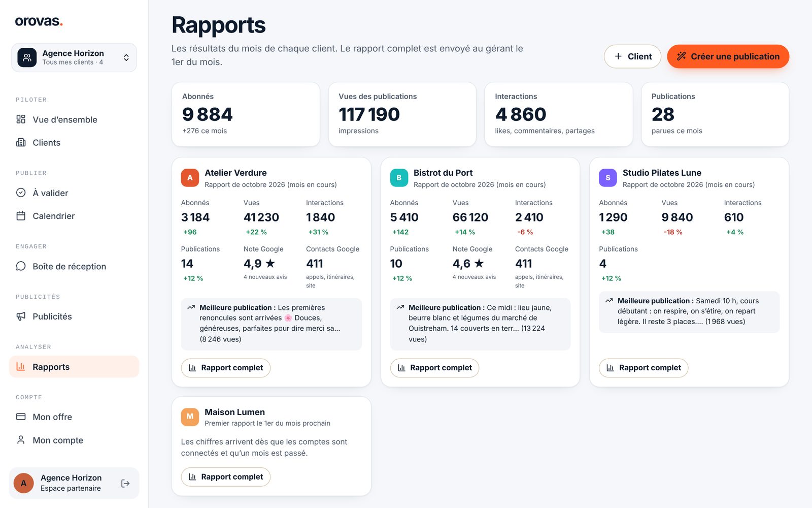Open Boîte de réception
This screenshot has height=508, width=812.
tap(74, 266)
